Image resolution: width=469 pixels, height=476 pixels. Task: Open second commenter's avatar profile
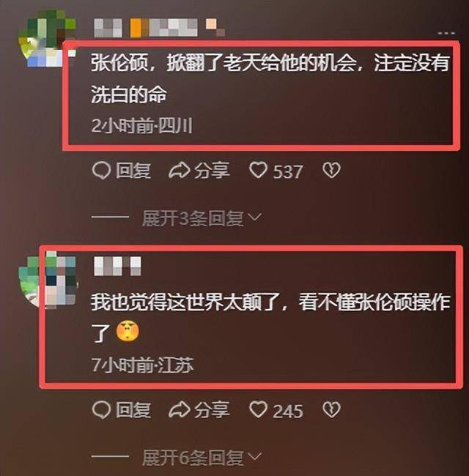tap(48, 279)
